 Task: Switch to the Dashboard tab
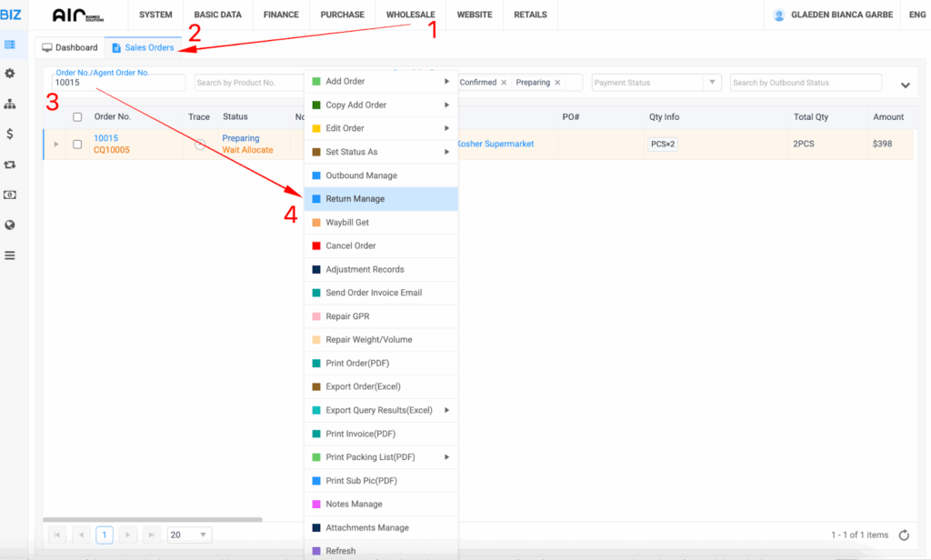pos(70,47)
